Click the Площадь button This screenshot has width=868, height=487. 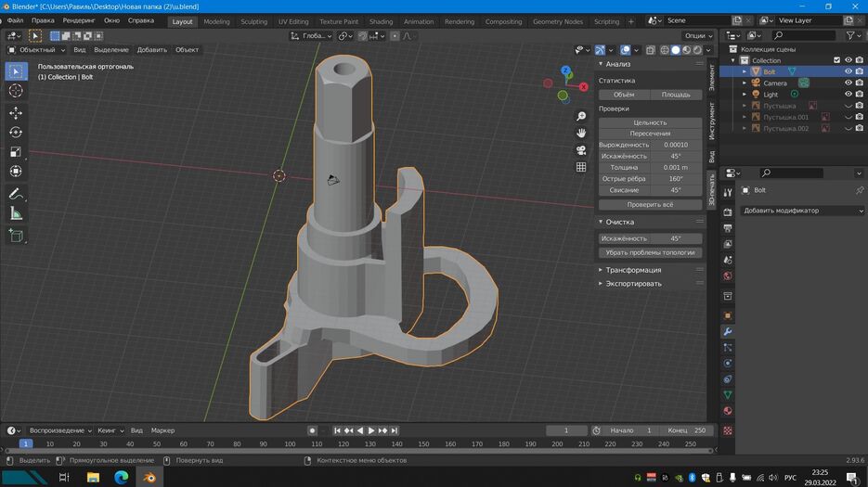coord(676,95)
